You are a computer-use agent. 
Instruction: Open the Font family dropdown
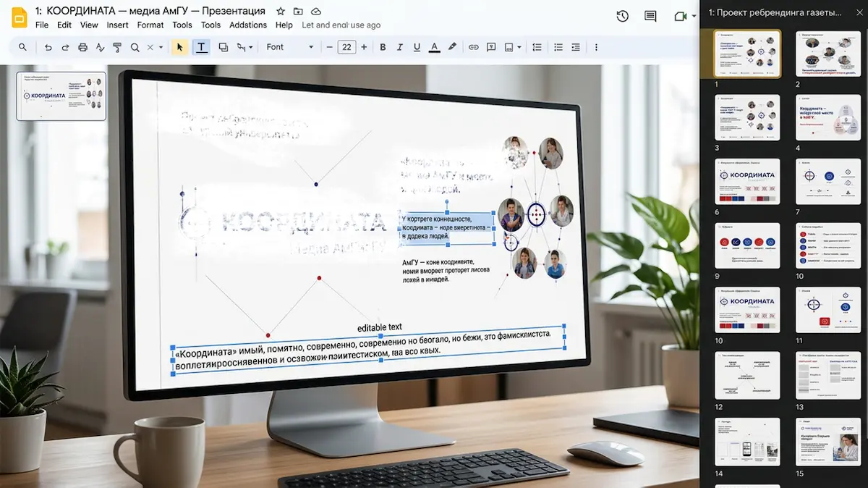pos(289,47)
